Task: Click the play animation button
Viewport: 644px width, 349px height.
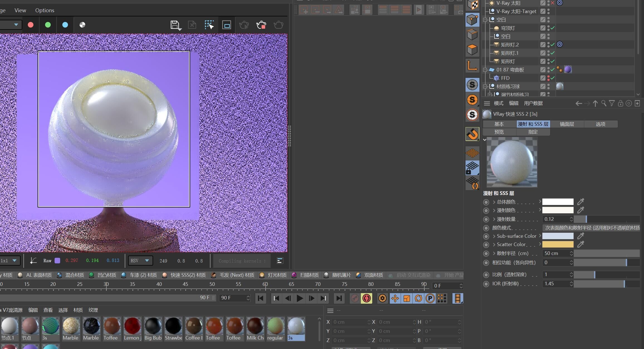Action: pyautogui.click(x=300, y=298)
